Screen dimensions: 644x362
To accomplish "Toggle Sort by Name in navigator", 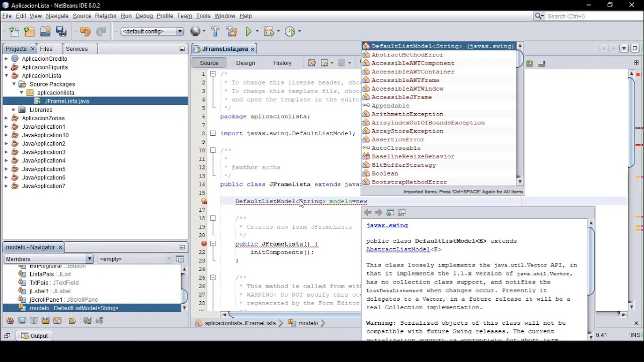I will (87, 321).
